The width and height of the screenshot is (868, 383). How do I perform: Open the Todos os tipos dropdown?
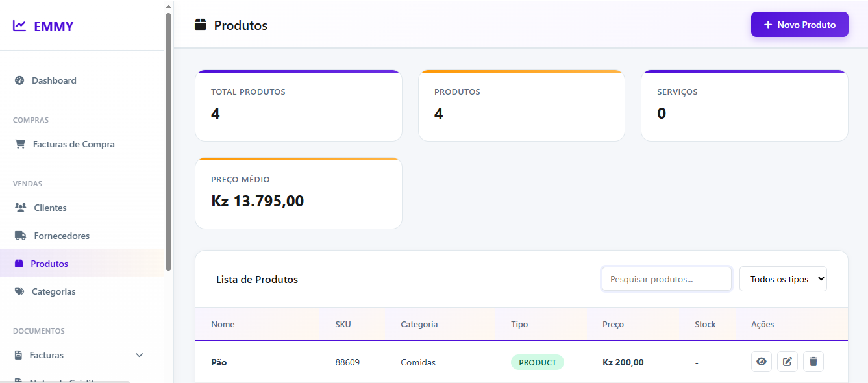coord(782,279)
